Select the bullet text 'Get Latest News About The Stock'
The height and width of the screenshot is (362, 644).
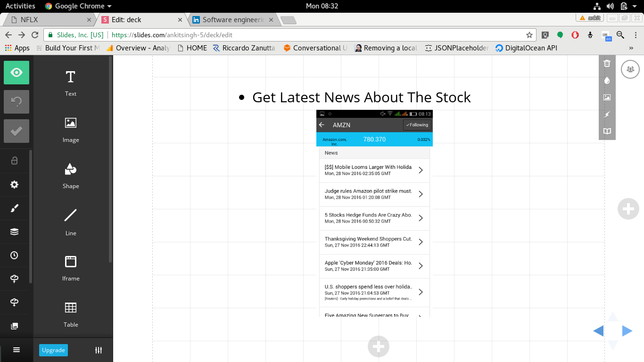pyautogui.click(x=362, y=97)
